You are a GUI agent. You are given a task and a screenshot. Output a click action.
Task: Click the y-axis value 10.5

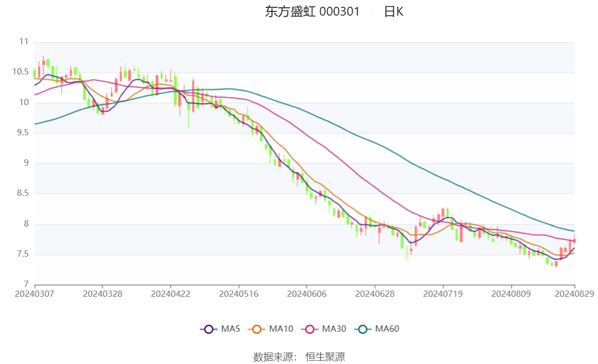coord(21,72)
